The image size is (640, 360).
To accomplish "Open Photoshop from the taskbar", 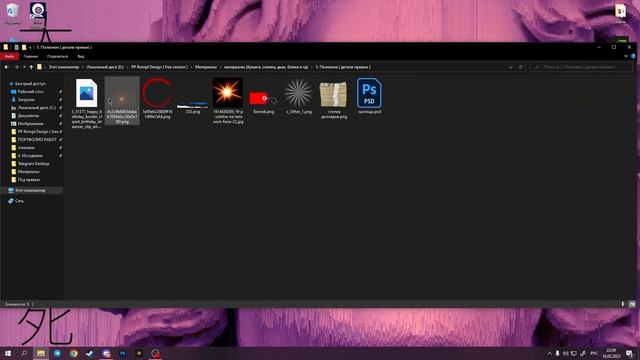I will click(122, 353).
